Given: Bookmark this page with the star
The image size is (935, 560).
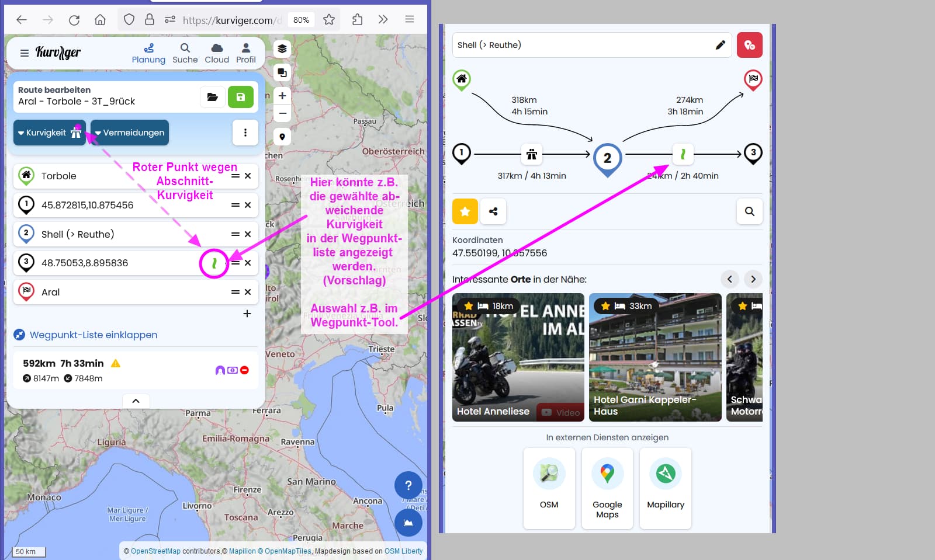Looking at the screenshot, I should pos(329,19).
